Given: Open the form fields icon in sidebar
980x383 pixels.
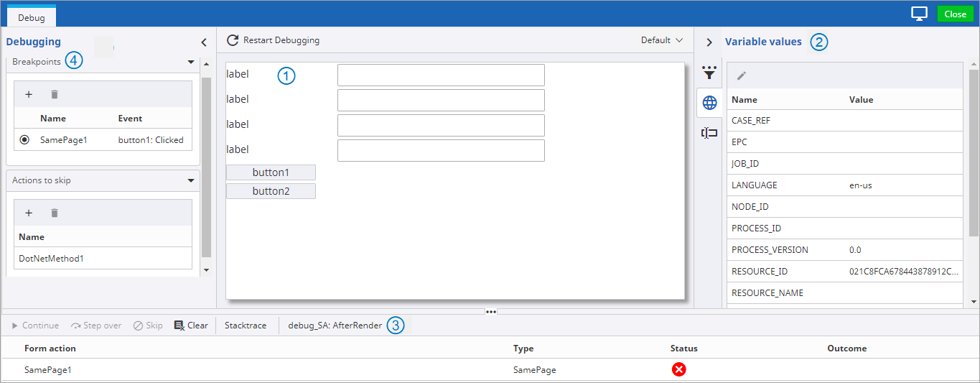Looking at the screenshot, I should (x=709, y=133).
